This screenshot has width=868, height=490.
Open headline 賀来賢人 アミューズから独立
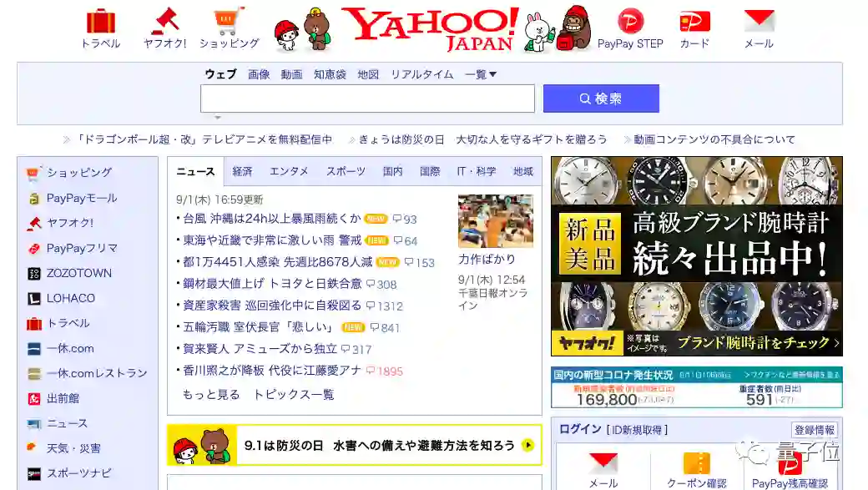260,349
